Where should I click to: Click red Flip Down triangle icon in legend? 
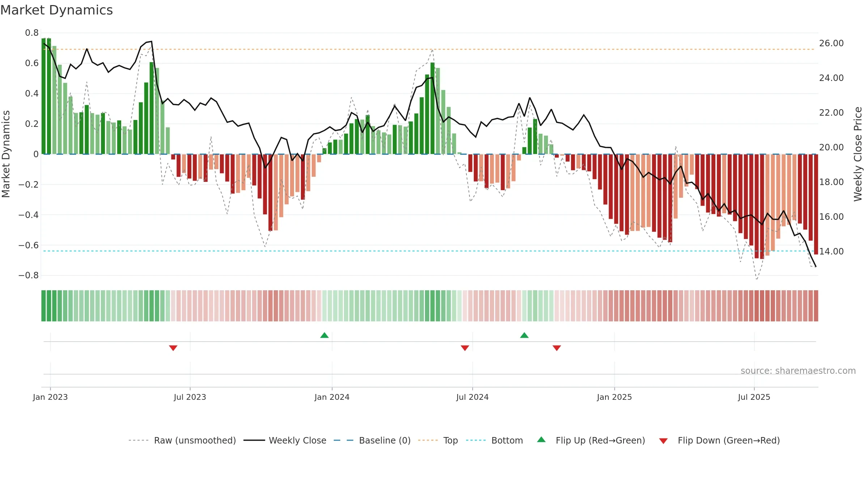[663, 441]
